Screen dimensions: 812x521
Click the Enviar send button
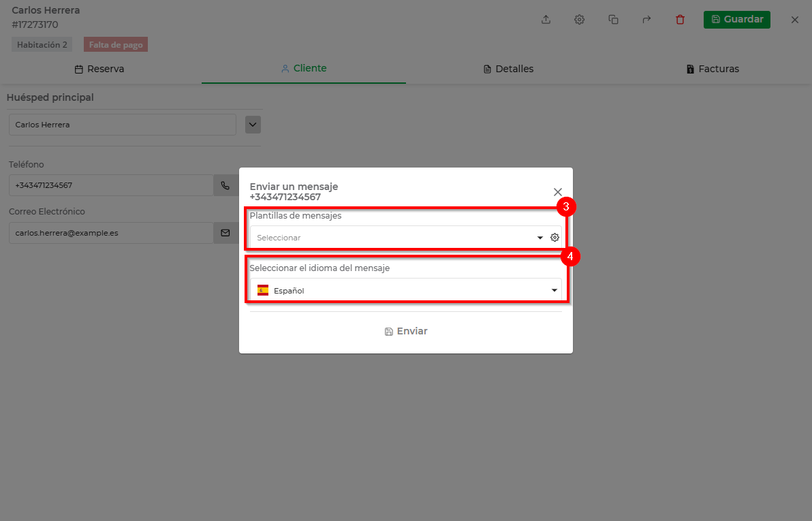pyautogui.click(x=406, y=331)
